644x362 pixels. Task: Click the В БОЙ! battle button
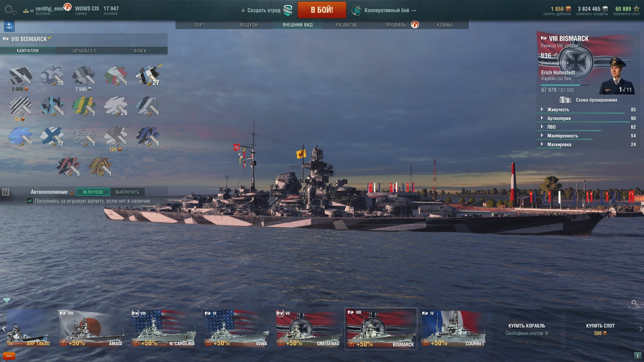(x=322, y=10)
